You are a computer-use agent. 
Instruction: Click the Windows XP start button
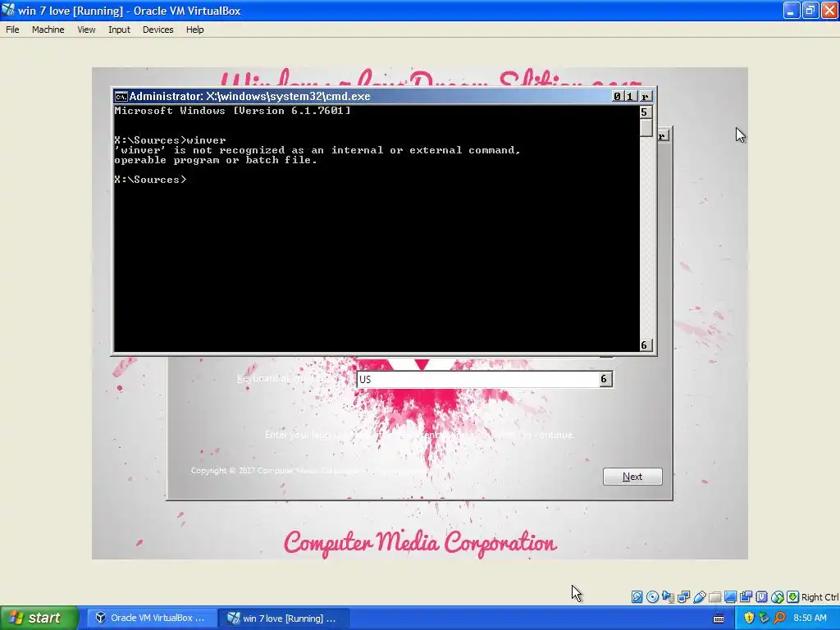click(x=39, y=618)
